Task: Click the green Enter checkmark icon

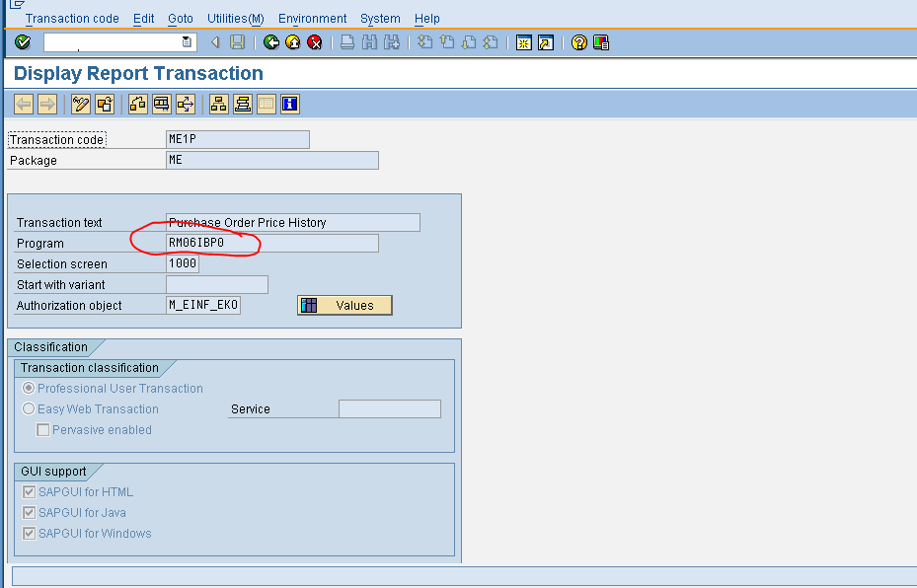Action: [x=21, y=42]
